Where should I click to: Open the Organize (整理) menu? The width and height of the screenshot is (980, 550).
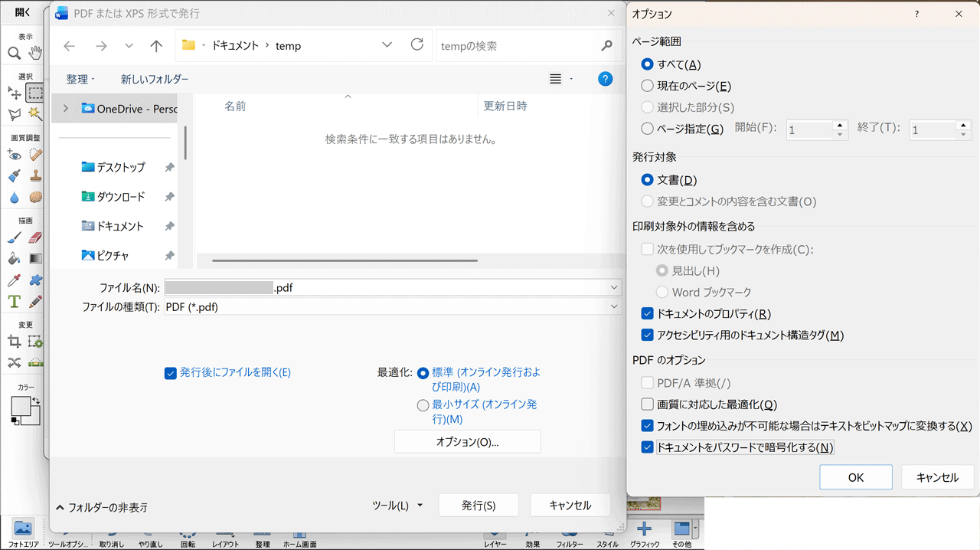tap(80, 79)
